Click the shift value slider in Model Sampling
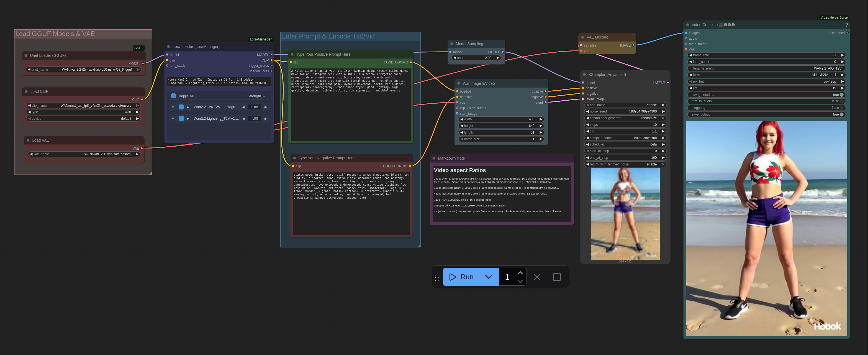 (476, 58)
